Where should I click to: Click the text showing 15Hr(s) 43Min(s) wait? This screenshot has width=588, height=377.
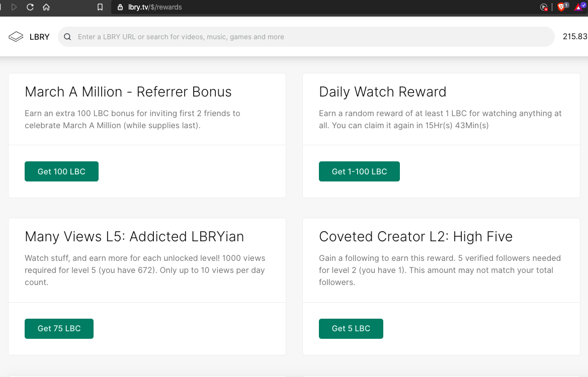pos(440,119)
